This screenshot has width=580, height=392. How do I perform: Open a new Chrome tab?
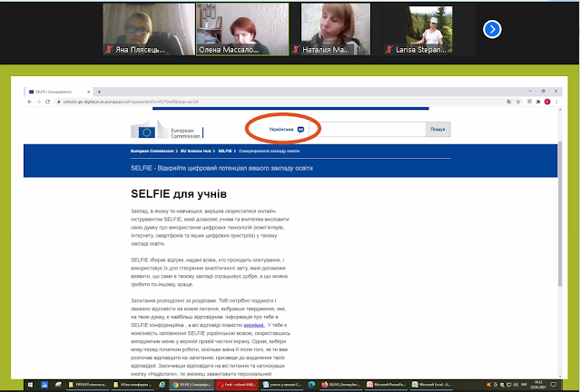coord(99,92)
